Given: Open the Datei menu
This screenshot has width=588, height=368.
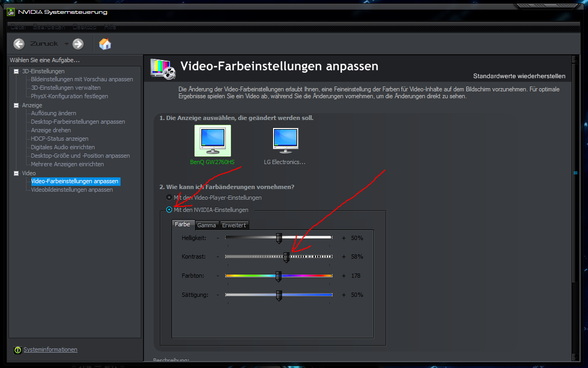Looking at the screenshot, I should click(18, 27).
